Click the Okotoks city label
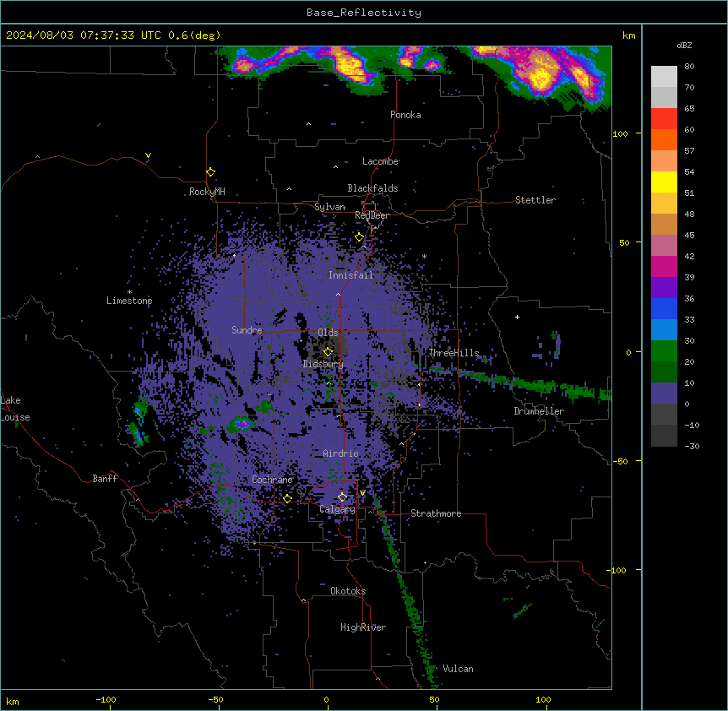 pyautogui.click(x=348, y=591)
